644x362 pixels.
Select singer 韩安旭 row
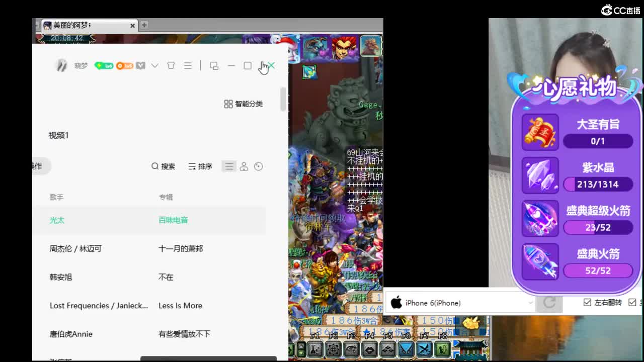(61, 277)
